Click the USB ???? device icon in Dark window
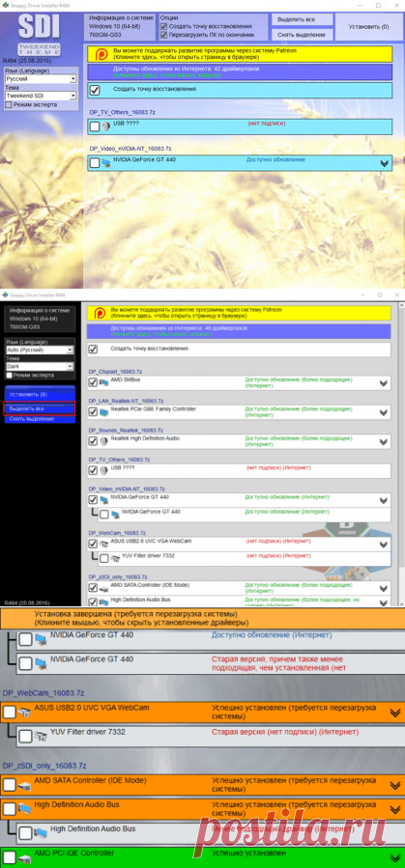Viewport: 405px width, 868px height. [x=103, y=471]
